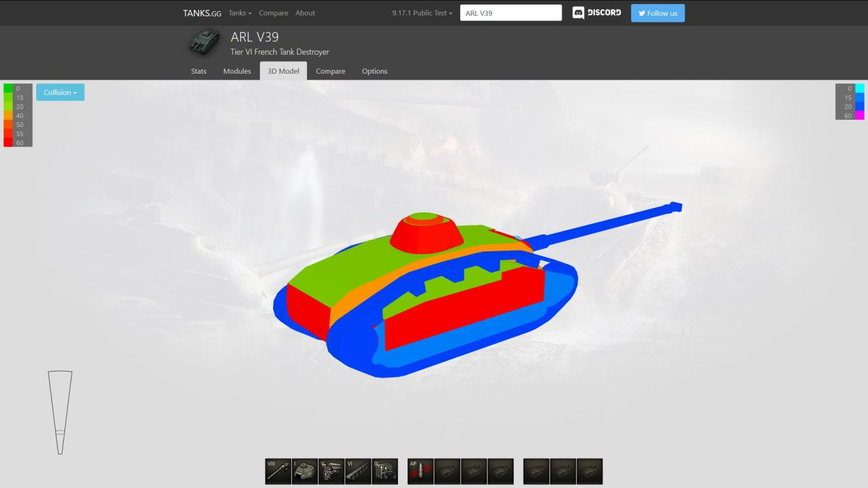Select the tier V engine module icon
This screenshot has height=488, width=868.
(331, 472)
